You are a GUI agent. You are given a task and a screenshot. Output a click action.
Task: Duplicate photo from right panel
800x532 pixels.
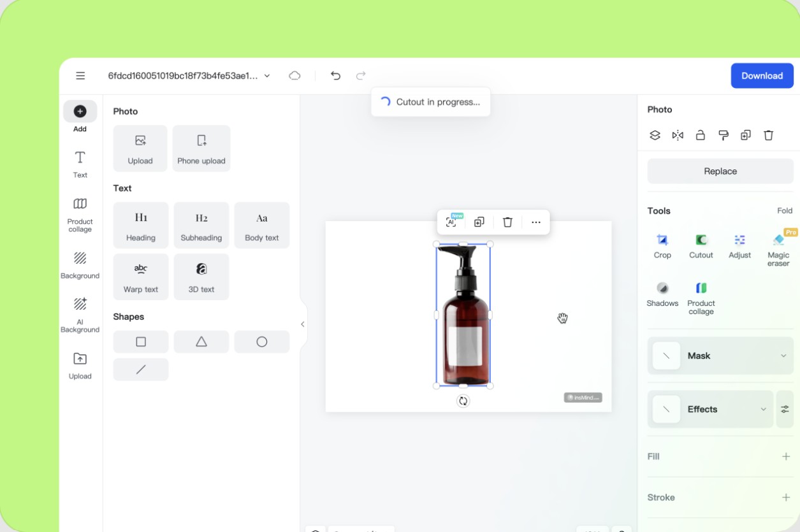(746, 135)
